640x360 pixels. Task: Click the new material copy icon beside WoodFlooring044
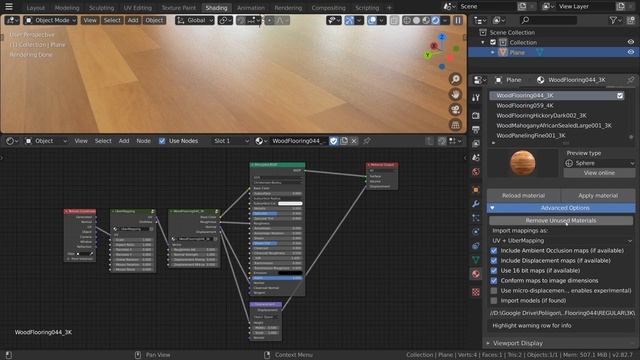(344, 141)
